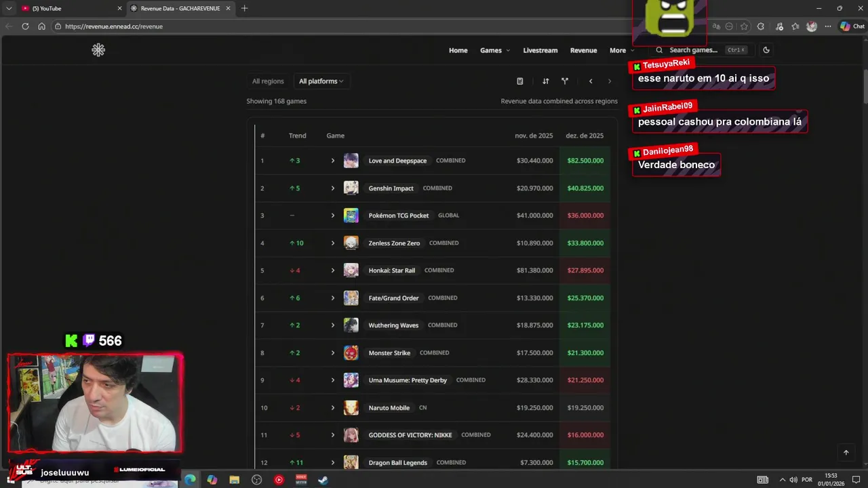Open browser favorites list icon
The width and height of the screenshot is (868, 488).
pyautogui.click(x=795, y=26)
